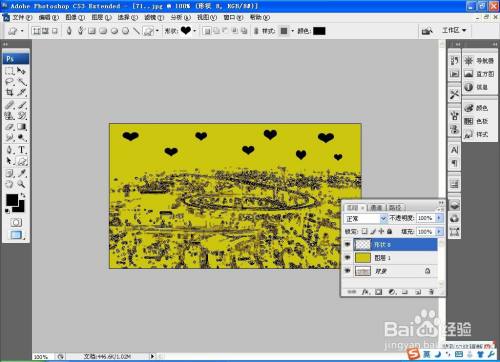Open the Layers panel flyout menu

click(441, 208)
